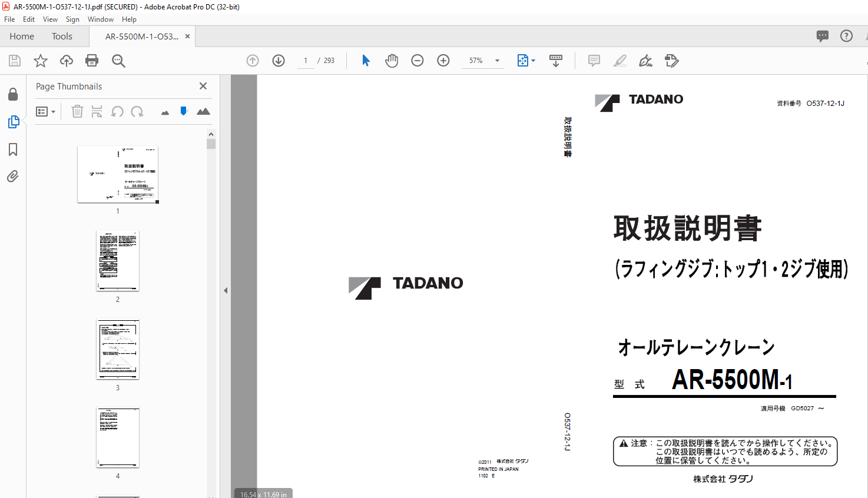Open the Help menu
This screenshot has height=498, width=868.
[129, 19]
